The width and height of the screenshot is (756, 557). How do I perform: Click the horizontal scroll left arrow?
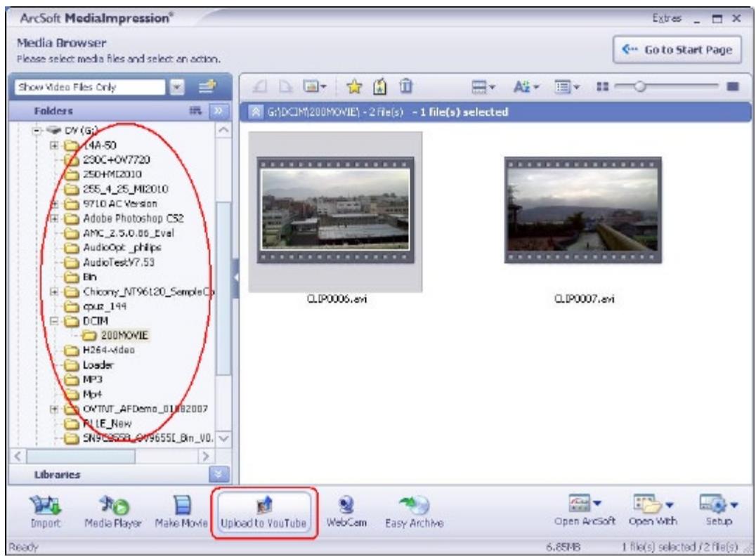point(18,456)
